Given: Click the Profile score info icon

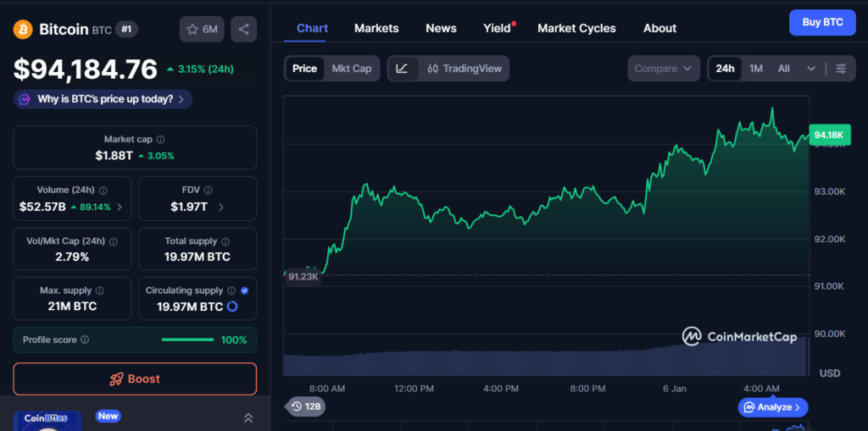Looking at the screenshot, I should 85,340.
